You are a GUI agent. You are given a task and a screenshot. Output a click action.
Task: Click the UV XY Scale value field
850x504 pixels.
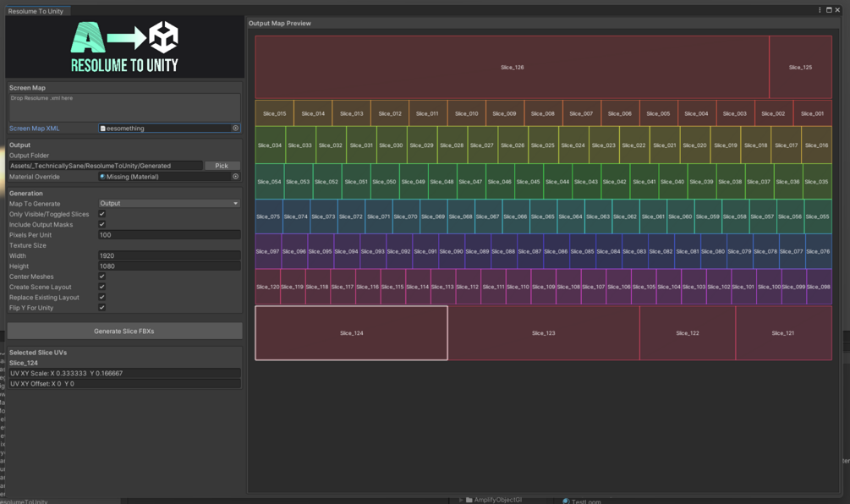tap(124, 374)
